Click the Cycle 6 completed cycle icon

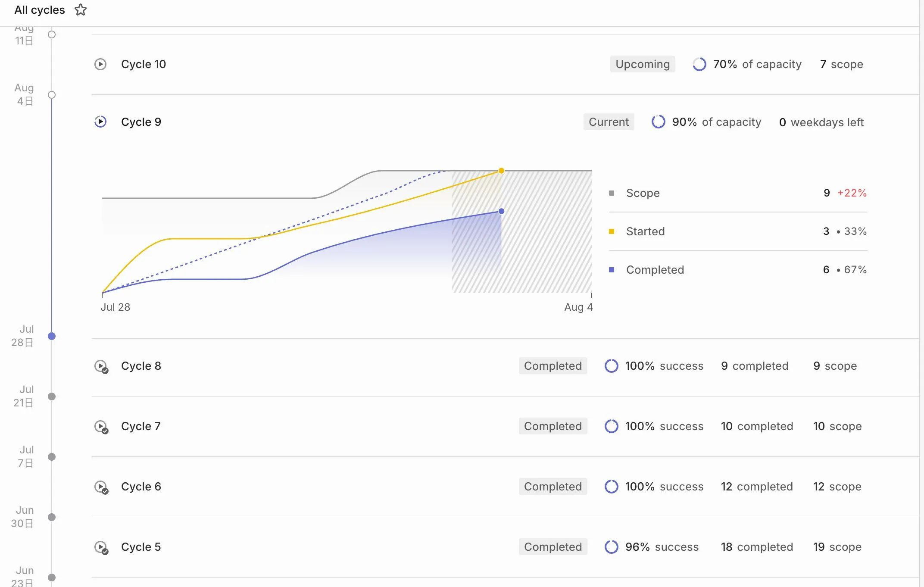(x=101, y=487)
